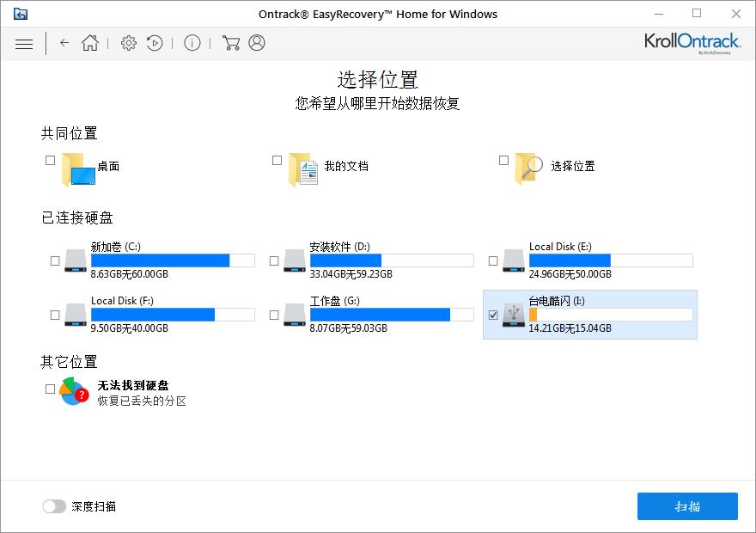Click the user account icon

(x=255, y=42)
